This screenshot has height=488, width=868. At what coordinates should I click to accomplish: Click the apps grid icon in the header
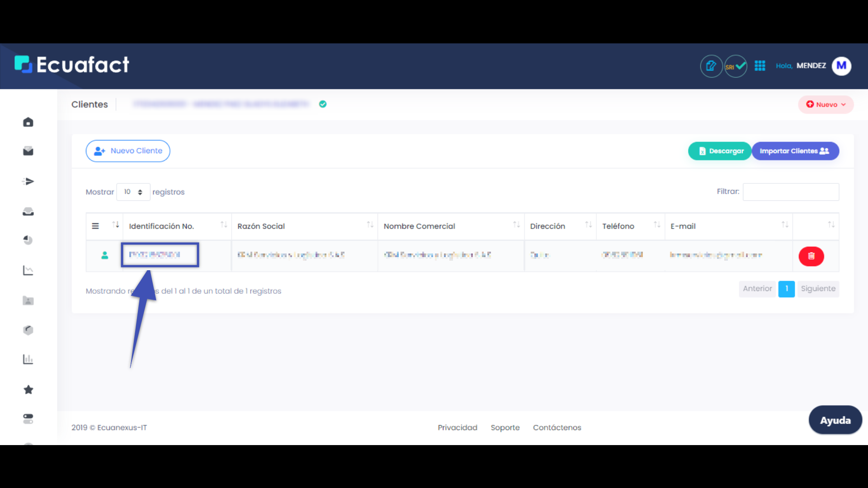760,66
